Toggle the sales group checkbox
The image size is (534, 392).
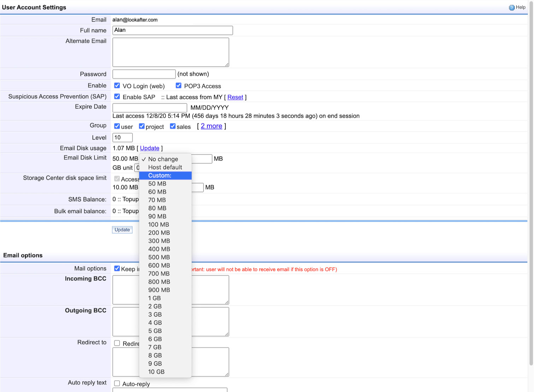coord(173,126)
